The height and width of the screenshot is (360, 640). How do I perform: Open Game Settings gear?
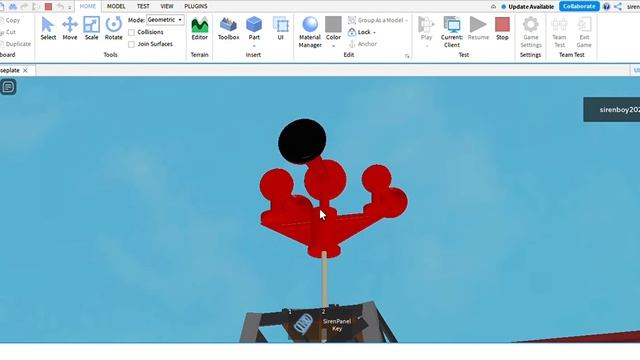tap(531, 32)
